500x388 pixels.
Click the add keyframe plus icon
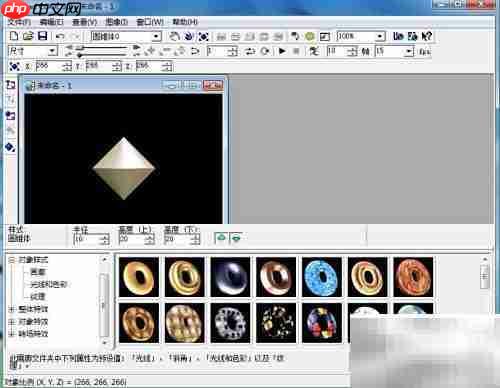coord(151,51)
